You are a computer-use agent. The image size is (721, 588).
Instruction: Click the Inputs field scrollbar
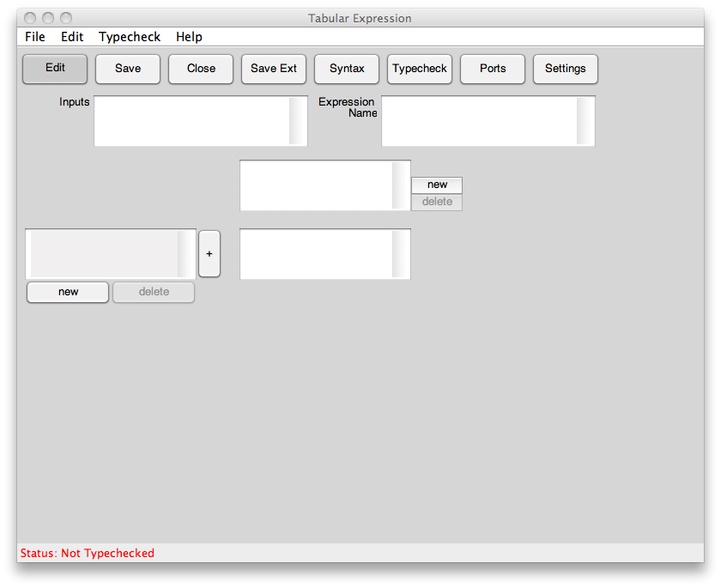[x=298, y=121]
